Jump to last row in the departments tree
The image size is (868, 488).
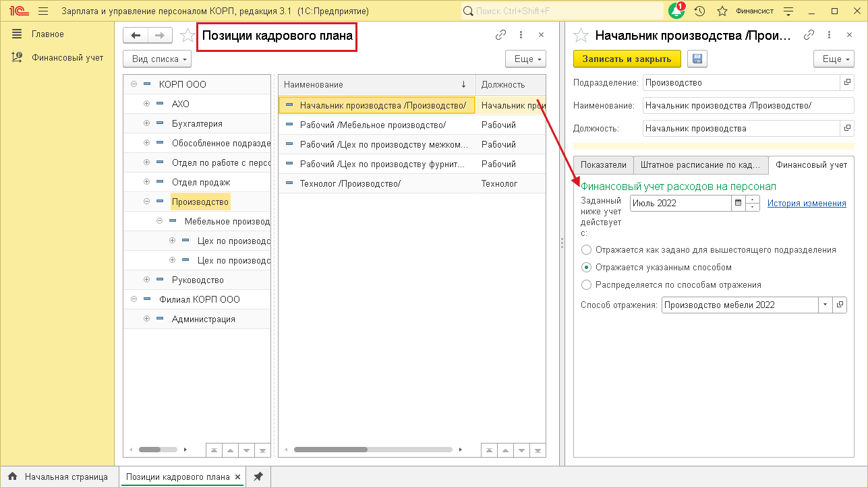[262, 450]
